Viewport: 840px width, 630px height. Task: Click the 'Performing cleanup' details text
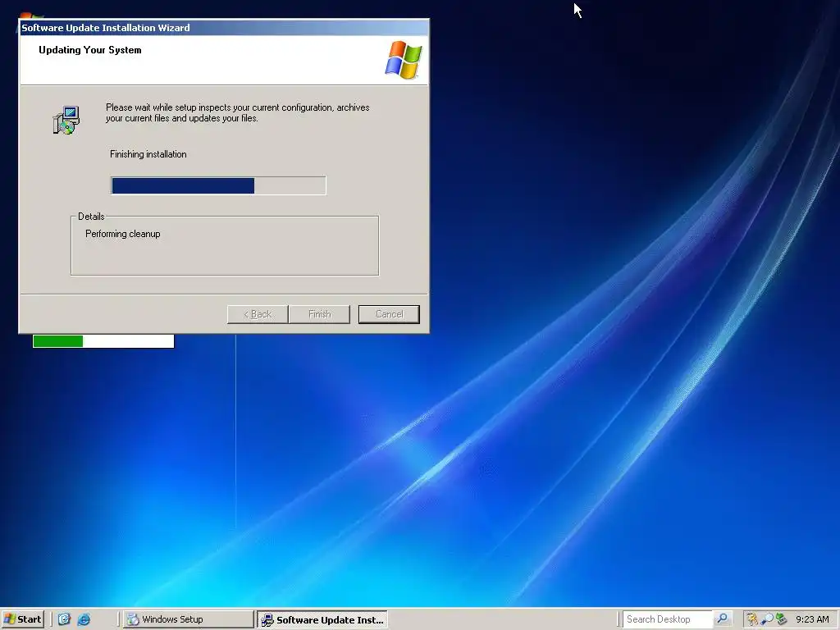coord(123,234)
